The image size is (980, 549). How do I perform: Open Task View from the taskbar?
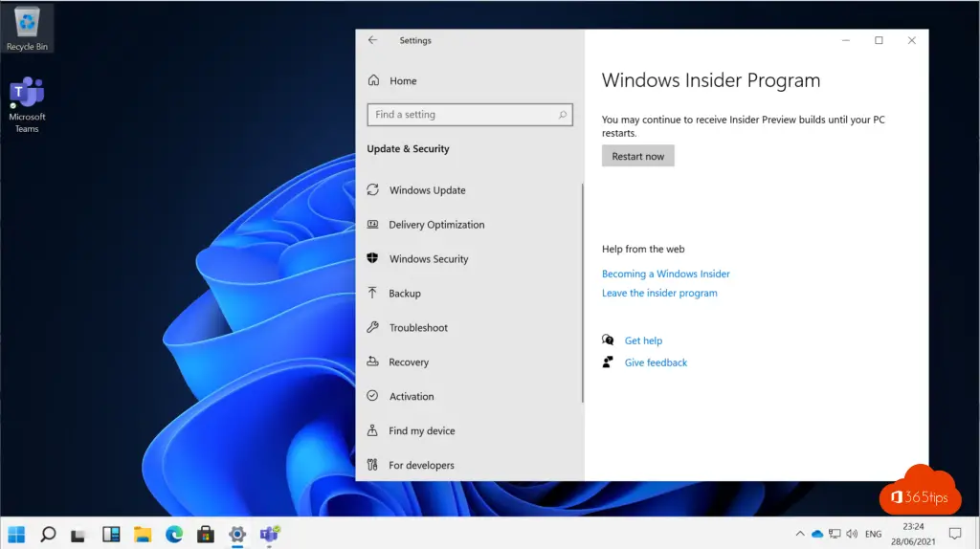[x=78, y=534]
